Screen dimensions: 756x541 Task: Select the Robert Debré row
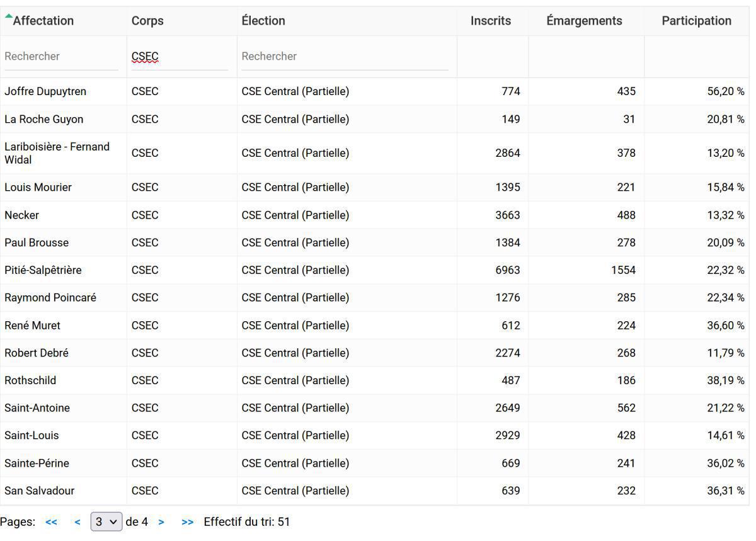pyautogui.click(x=37, y=353)
